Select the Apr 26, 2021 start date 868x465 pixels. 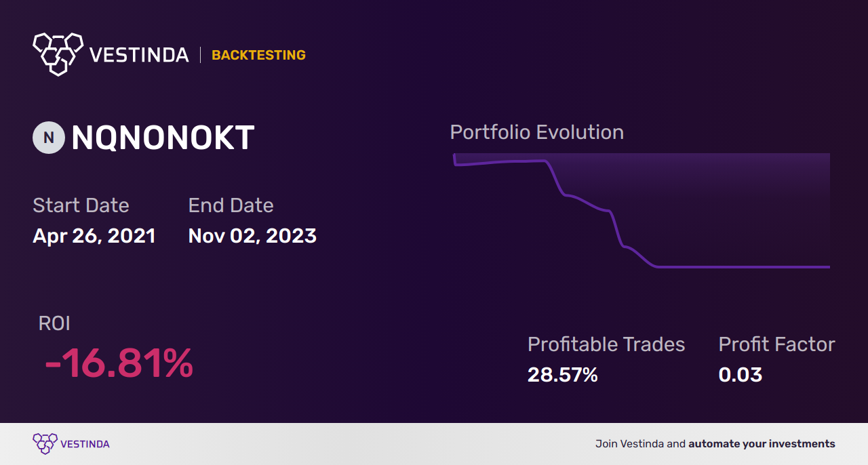(x=94, y=236)
